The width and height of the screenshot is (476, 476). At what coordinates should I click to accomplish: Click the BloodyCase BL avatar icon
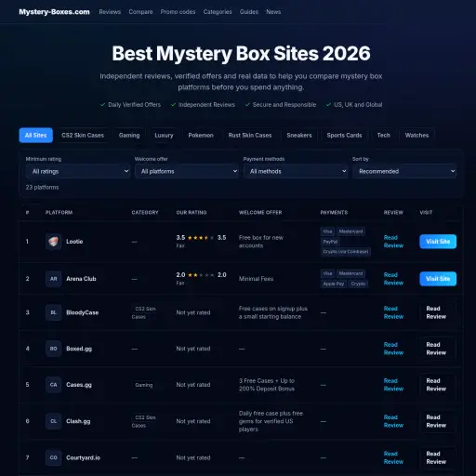pos(53,312)
